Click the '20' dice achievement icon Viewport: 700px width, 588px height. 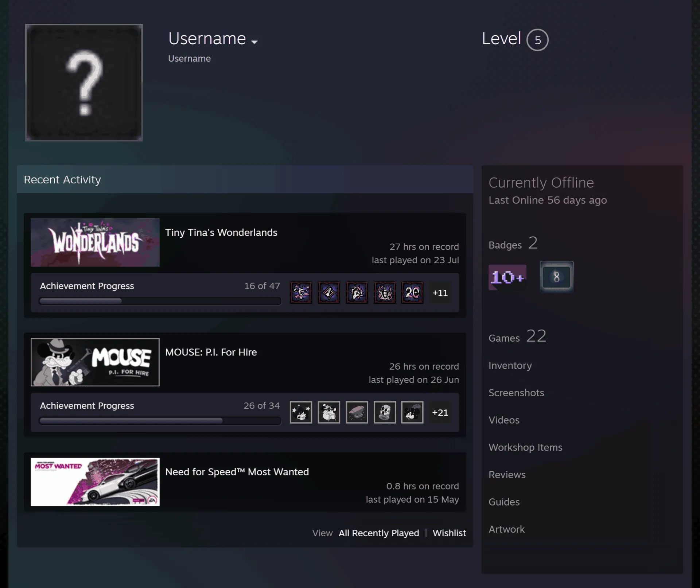tap(412, 292)
